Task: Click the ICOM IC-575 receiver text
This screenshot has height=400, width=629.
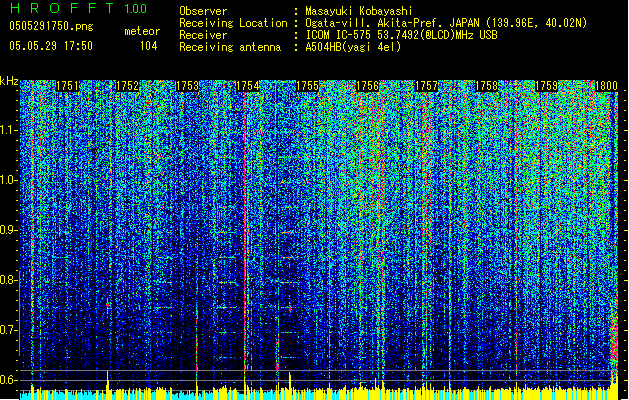Action: pos(401,35)
